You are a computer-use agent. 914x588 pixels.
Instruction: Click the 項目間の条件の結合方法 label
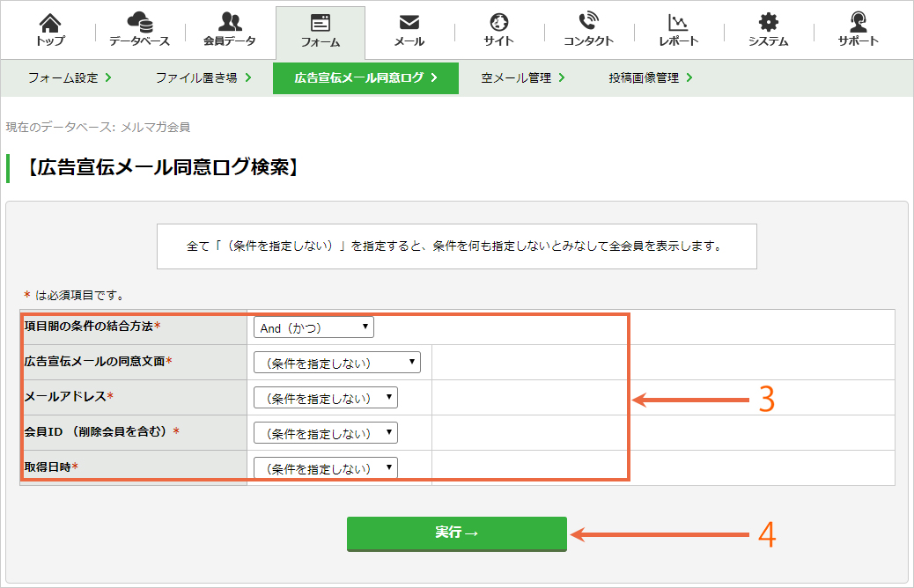(x=92, y=327)
